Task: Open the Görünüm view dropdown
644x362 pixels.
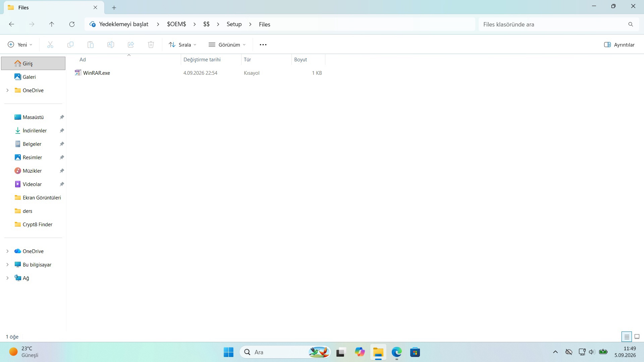Action: [x=227, y=45]
